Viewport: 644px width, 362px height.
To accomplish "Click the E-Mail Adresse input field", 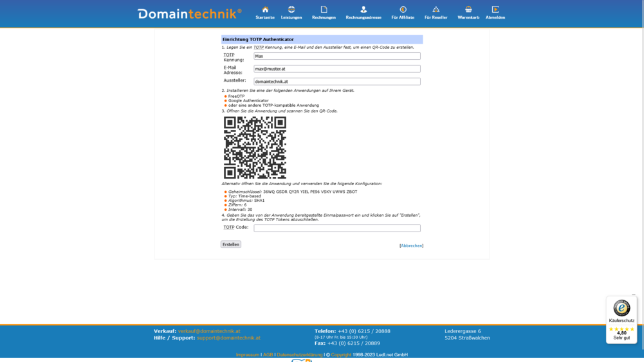I will click(x=336, y=69).
